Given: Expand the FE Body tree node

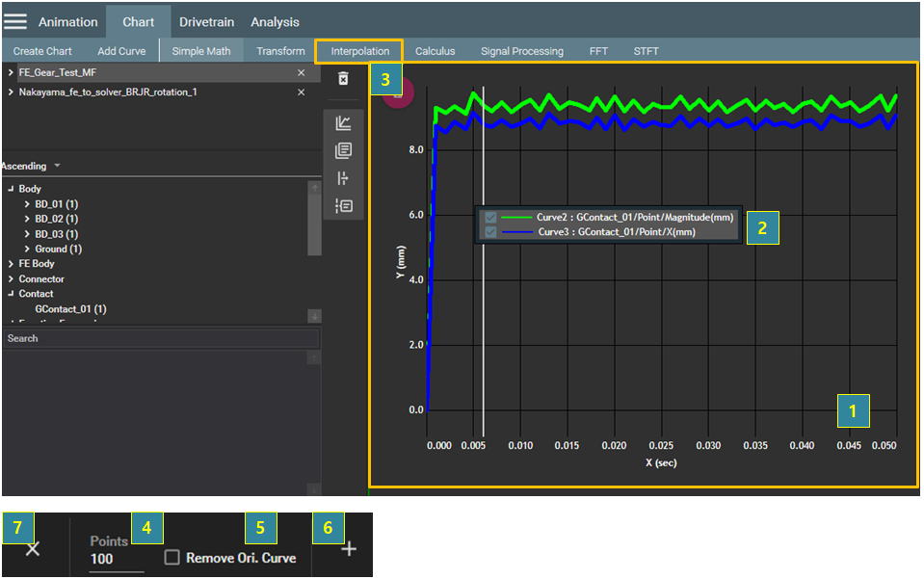Looking at the screenshot, I should (x=11, y=264).
